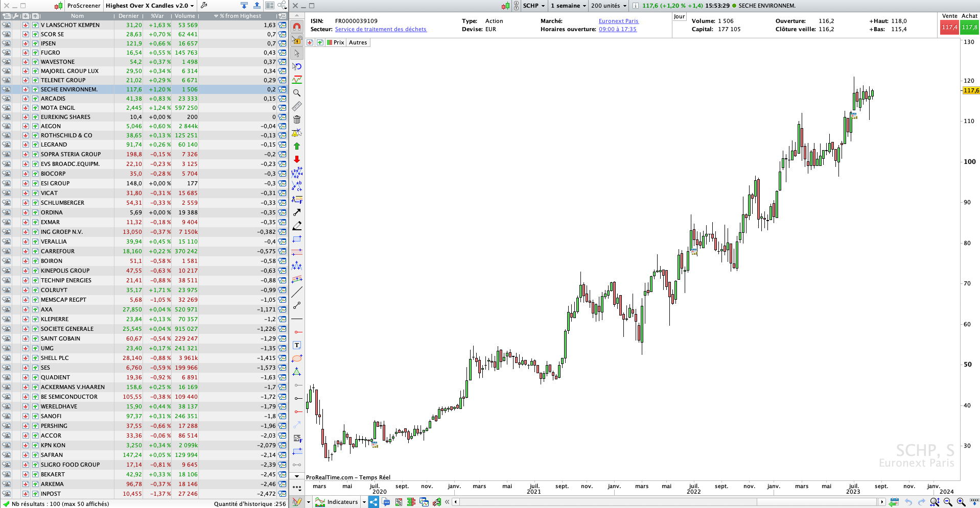Click scrollbar left arrow

click(455, 502)
